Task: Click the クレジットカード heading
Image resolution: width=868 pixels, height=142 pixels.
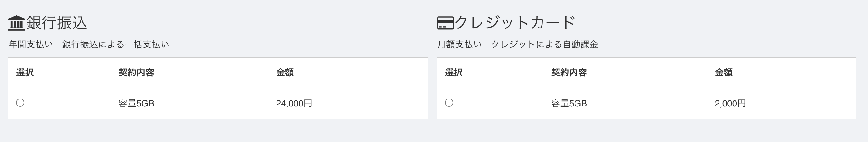Action: point(515,23)
